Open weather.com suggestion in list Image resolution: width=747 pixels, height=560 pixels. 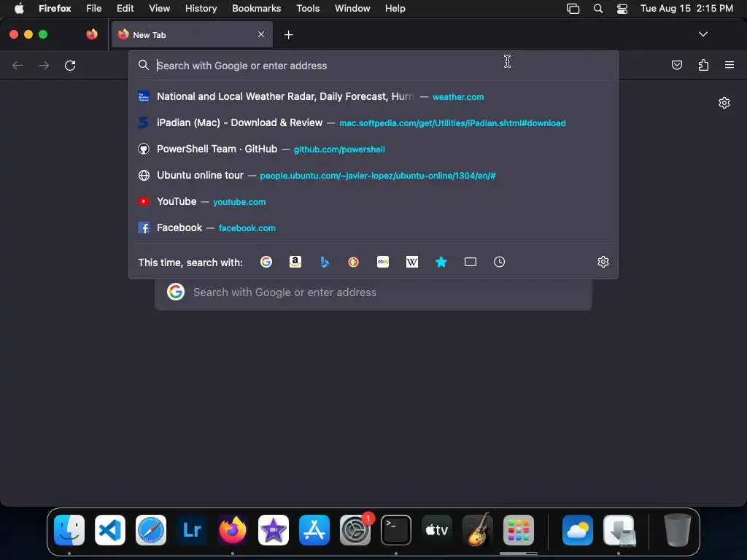[373, 97]
